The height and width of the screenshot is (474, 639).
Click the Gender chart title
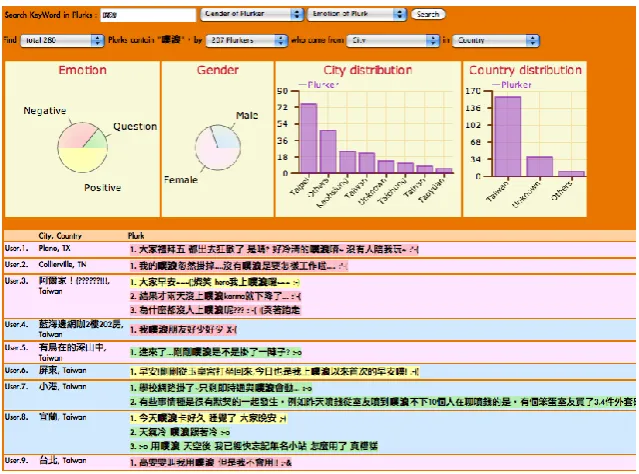[218, 70]
